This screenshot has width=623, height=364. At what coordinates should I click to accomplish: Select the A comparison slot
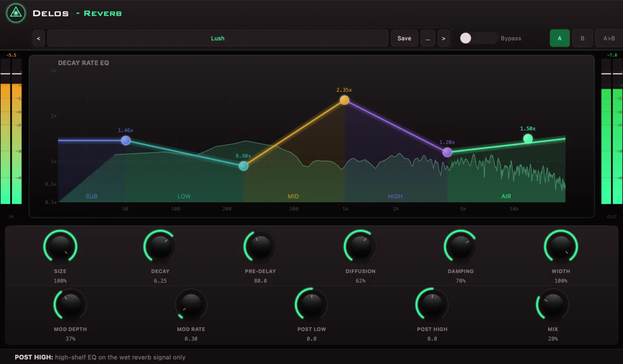560,38
